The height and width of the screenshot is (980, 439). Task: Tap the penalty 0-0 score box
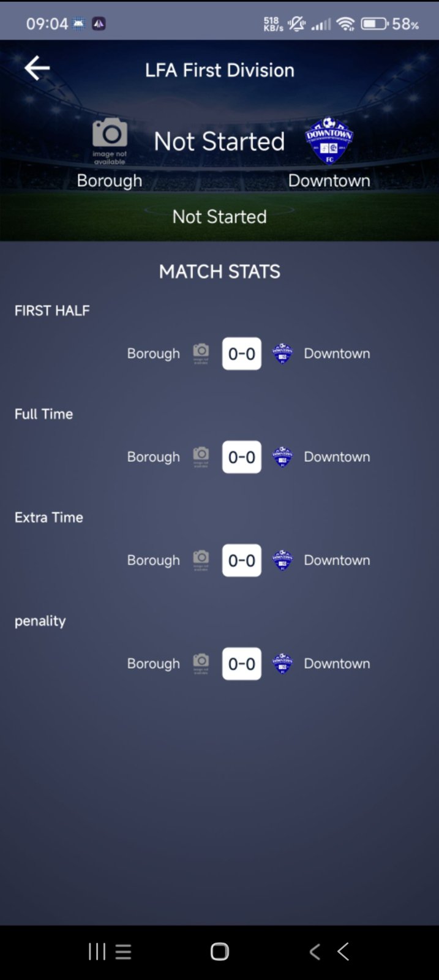(x=242, y=663)
